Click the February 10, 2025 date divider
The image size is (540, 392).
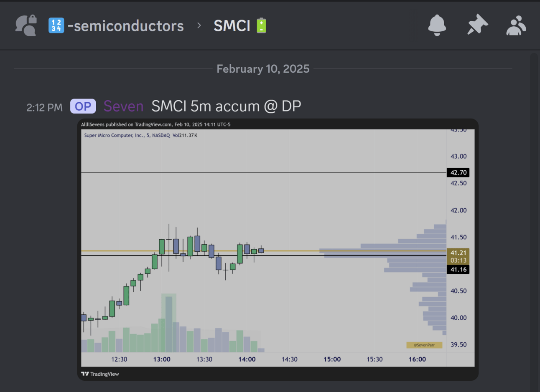coord(263,69)
